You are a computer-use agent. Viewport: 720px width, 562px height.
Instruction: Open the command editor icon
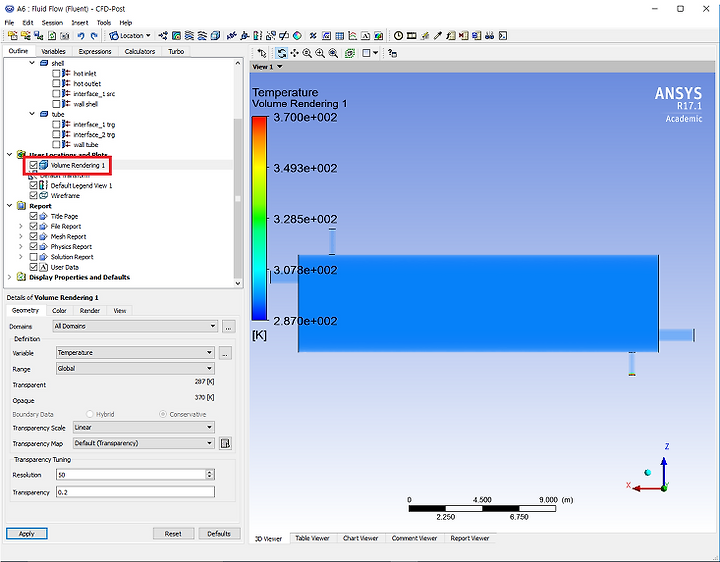pos(503,35)
